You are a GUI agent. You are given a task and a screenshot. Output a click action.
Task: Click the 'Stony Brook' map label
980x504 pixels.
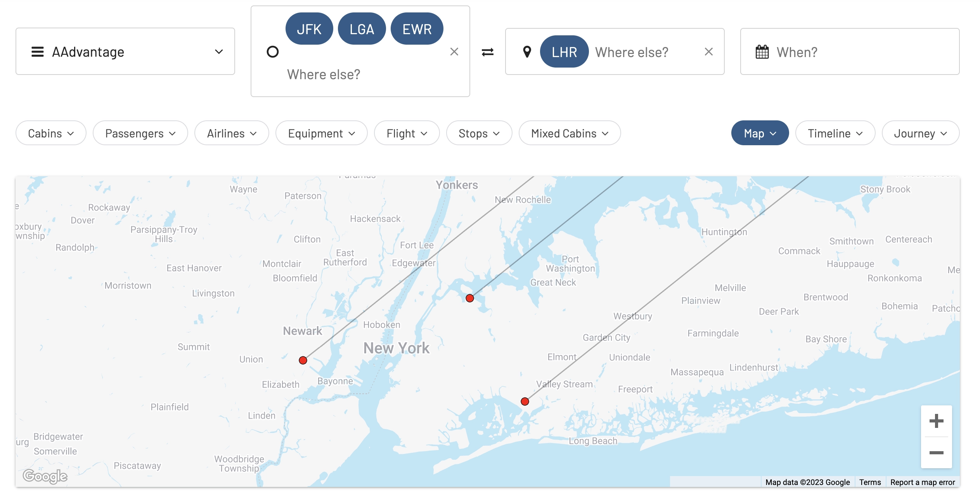coord(885,189)
